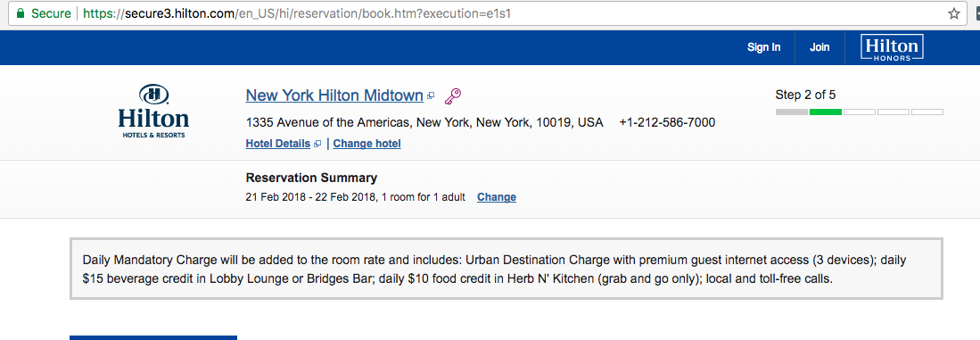Click the hotel phone number +1-212-586-7000
Screen dimensions: 980x340
[x=668, y=122]
